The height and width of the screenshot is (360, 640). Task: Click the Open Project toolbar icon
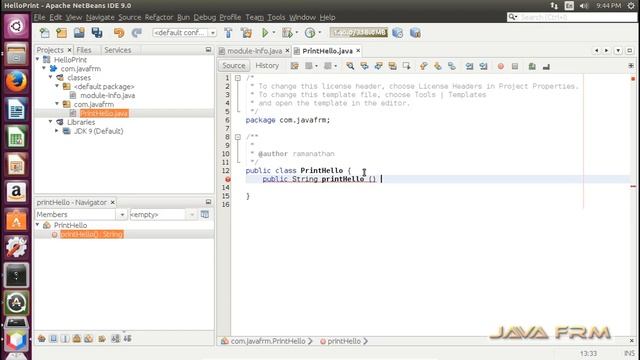coord(79,33)
